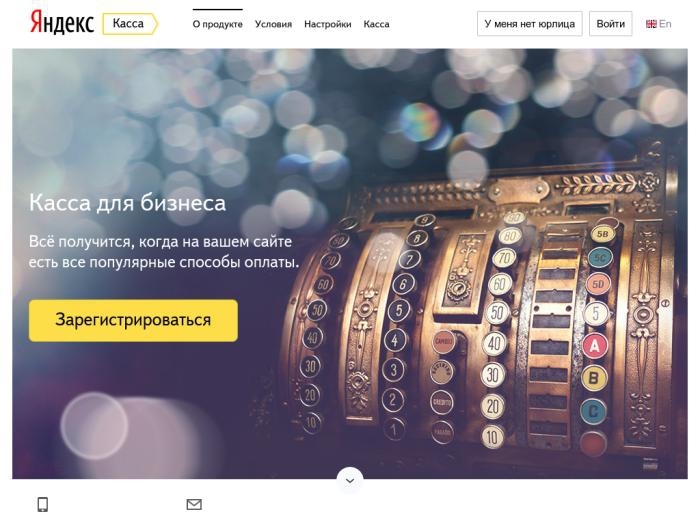This screenshot has height=525, width=700.
Task: Click the British flag language icon
Action: (651, 24)
